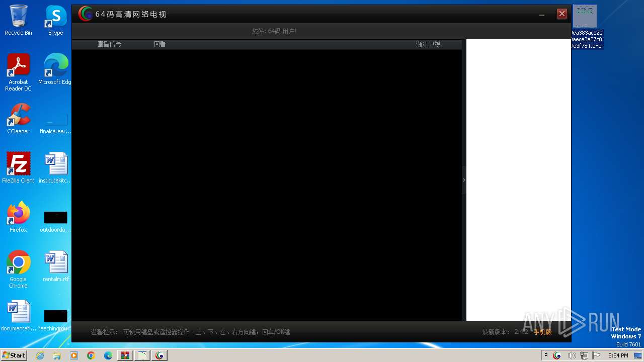Open Windows Media Player in taskbar
This screenshot has height=362, width=644.
pos(74,355)
